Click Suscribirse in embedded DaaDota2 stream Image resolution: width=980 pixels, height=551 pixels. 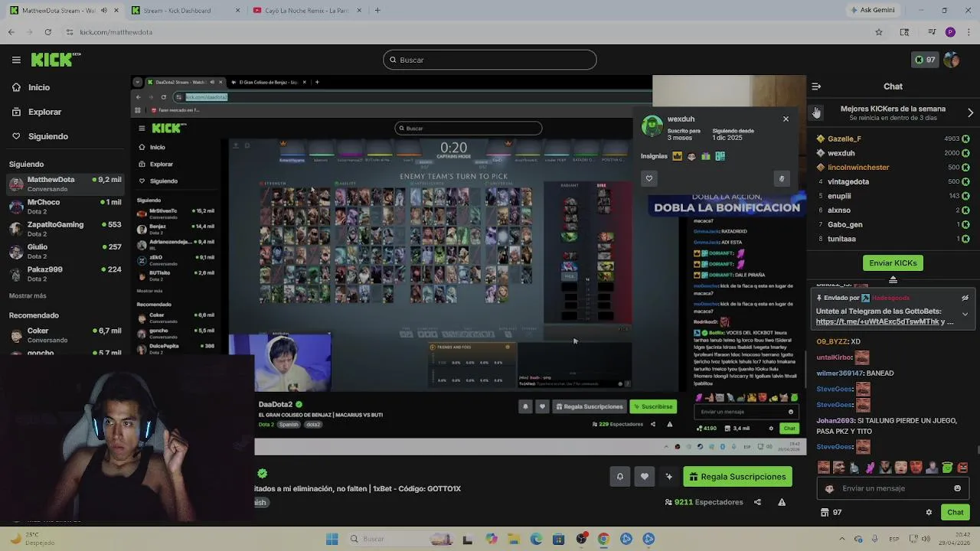(653, 406)
